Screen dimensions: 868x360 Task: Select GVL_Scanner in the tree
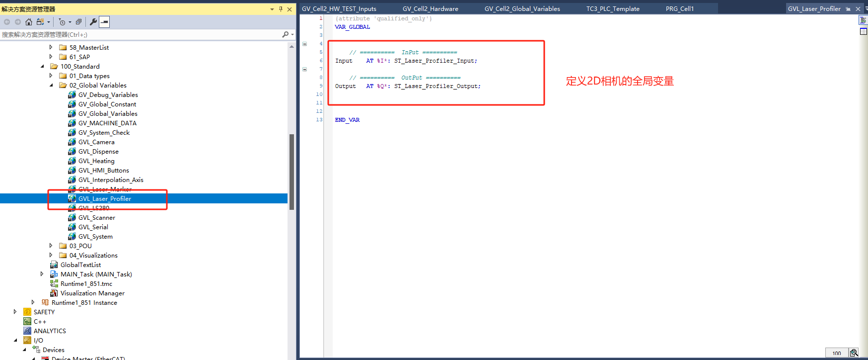pos(97,217)
